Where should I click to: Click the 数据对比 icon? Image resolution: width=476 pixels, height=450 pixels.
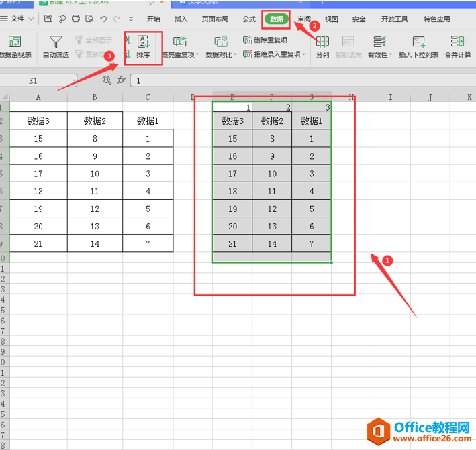[221, 41]
